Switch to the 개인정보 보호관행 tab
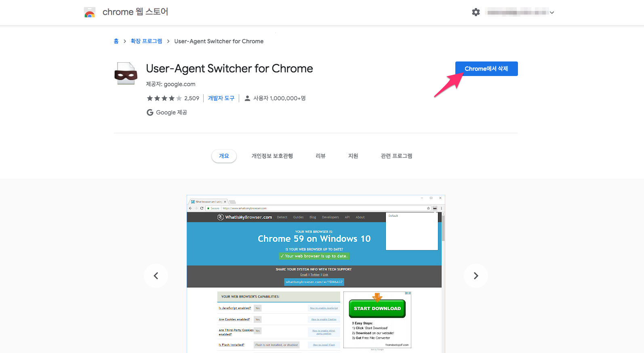 272,156
